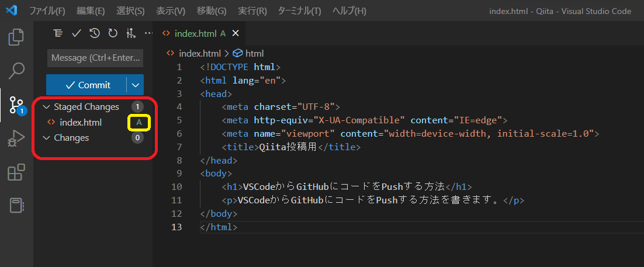Open the Run and Debug view

(x=16, y=139)
